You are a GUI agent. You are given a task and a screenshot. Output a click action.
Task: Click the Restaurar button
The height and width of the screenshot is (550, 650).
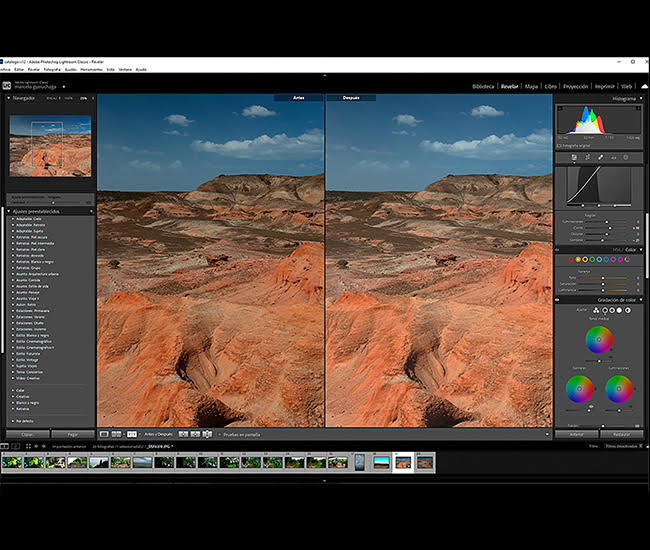pyautogui.click(x=620, y=434)
